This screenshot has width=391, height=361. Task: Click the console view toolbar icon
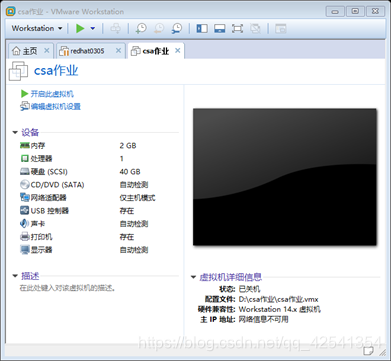[281, 29]
